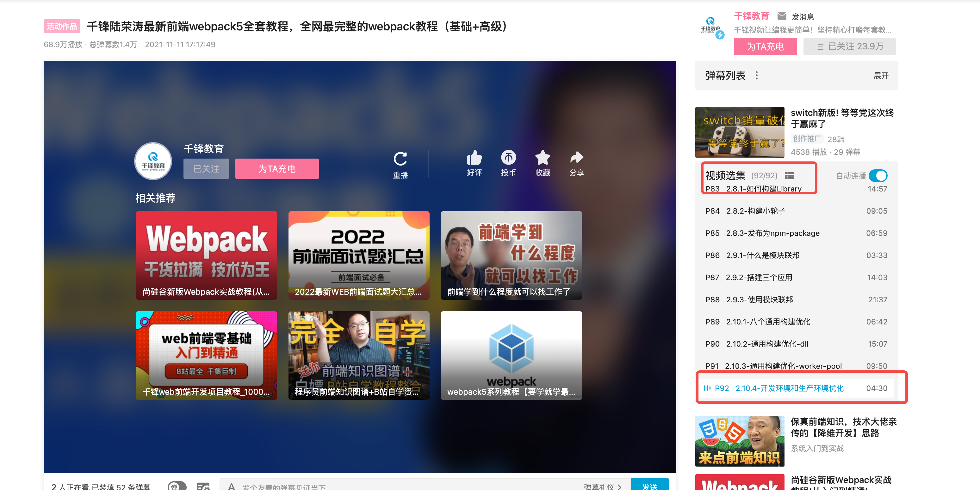Open the 2022最新WEB前端面试题大汇总 thumbnail
Viewport: 980px width, 490px height.
click(x=359, y=255)
